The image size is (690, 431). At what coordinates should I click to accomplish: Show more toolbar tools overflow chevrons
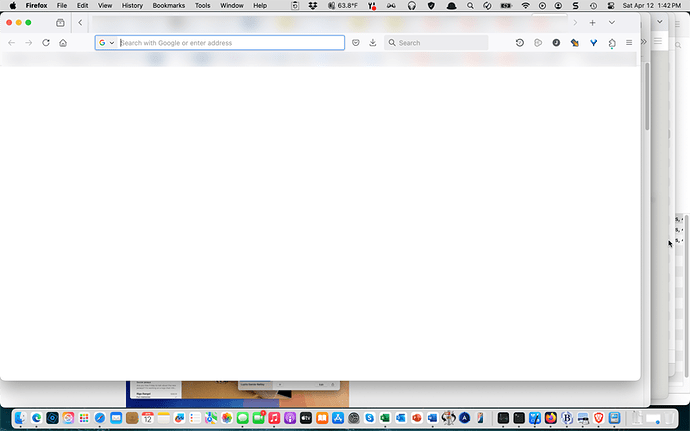click(x=644, y=41)
